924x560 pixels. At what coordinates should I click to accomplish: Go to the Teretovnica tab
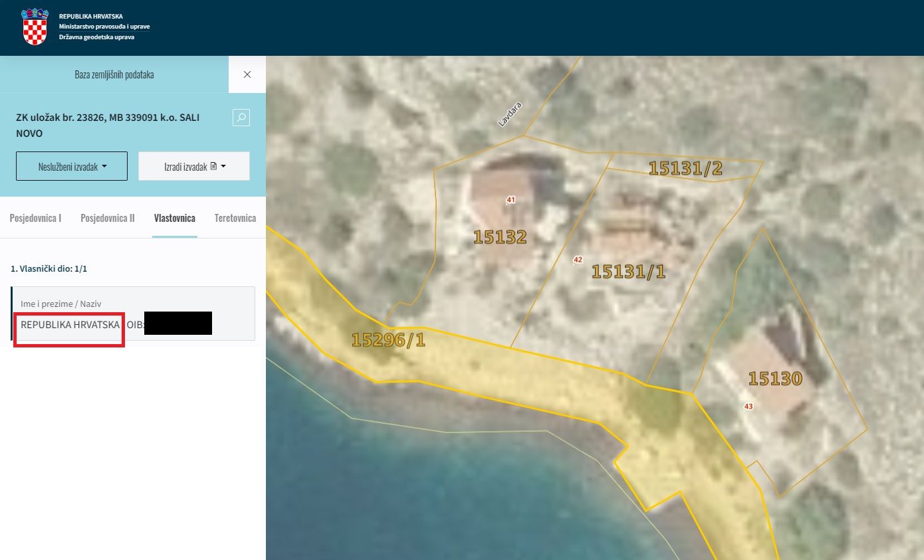[x=235, y=218]
